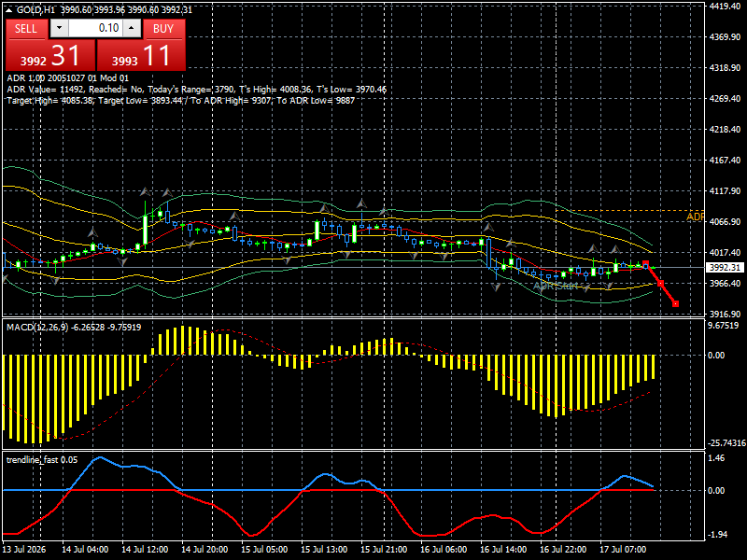This screenshot has height=560, width=747.
Task: Click the ADR 1.00 20051027 indicator label
Action: point(67,78)
